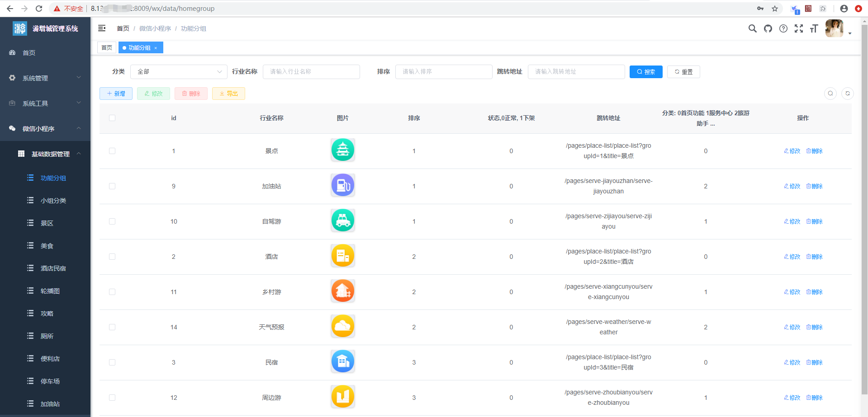The width and height of the screenshot is (868, 417).
Task: Click 修改 link on the 民宿 row
Action: [792, 362]
